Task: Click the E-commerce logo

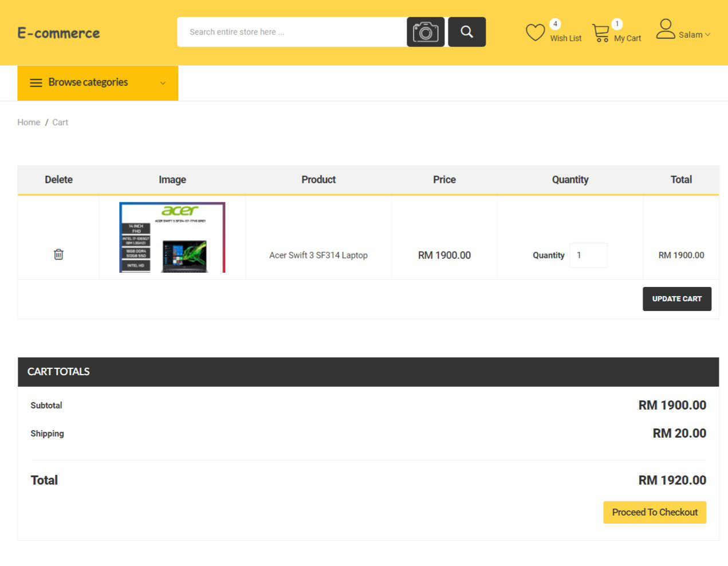Action: pos(58,33)
